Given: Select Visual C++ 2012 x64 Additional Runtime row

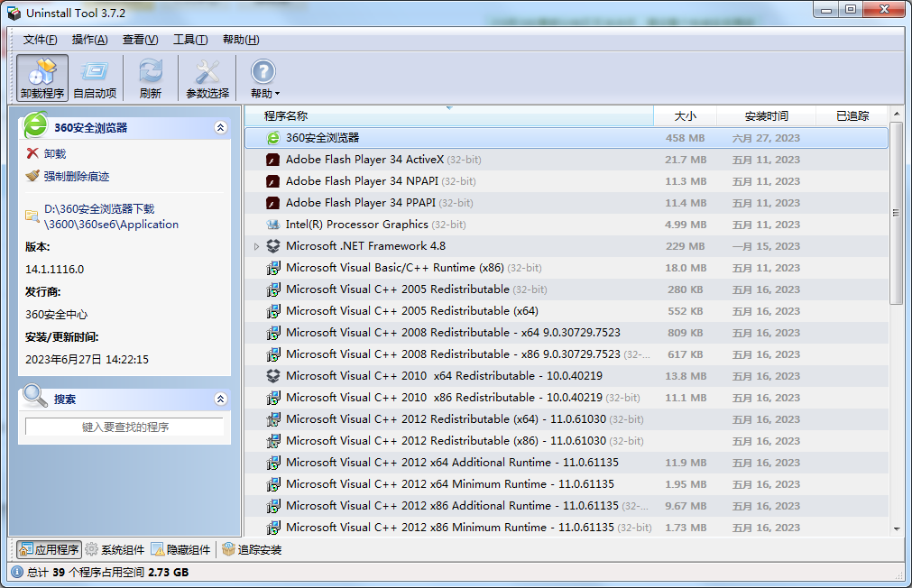Looking at the screenshot, I should click(x=567, y=463).
